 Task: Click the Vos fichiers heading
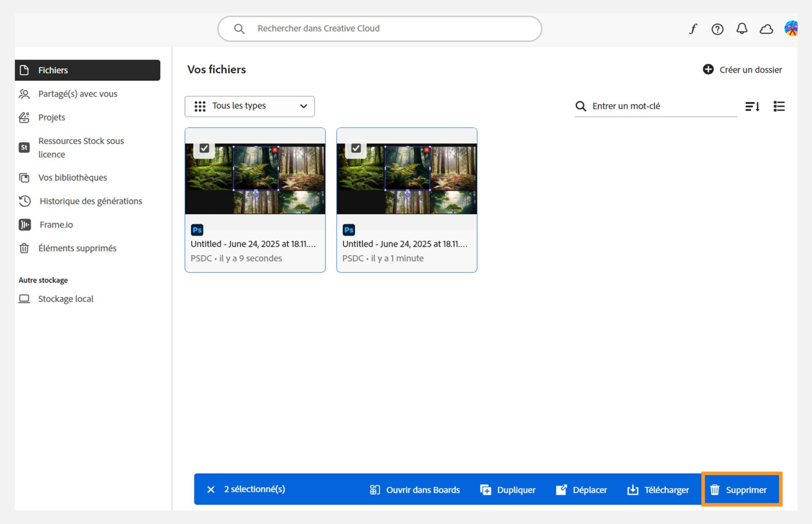coord(217,69)
